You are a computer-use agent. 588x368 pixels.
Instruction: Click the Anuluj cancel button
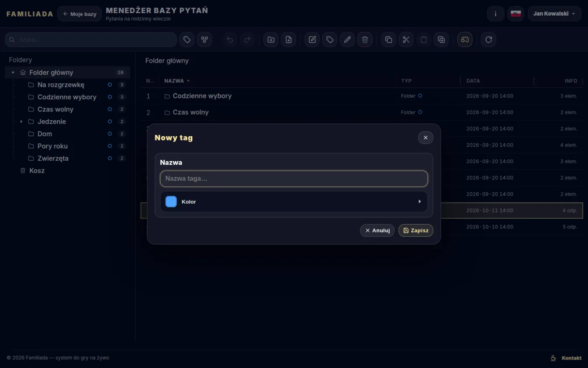[377, 230]
